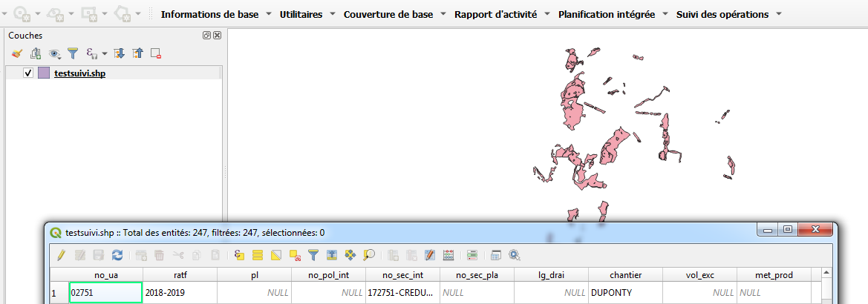Click the collapse all layers icon
This screenshot has width=868, height=304.
tap(137, 53)
